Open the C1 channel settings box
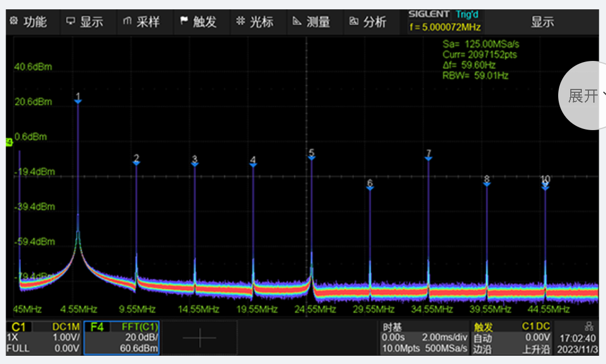606x364 pixels. point(43,338)
